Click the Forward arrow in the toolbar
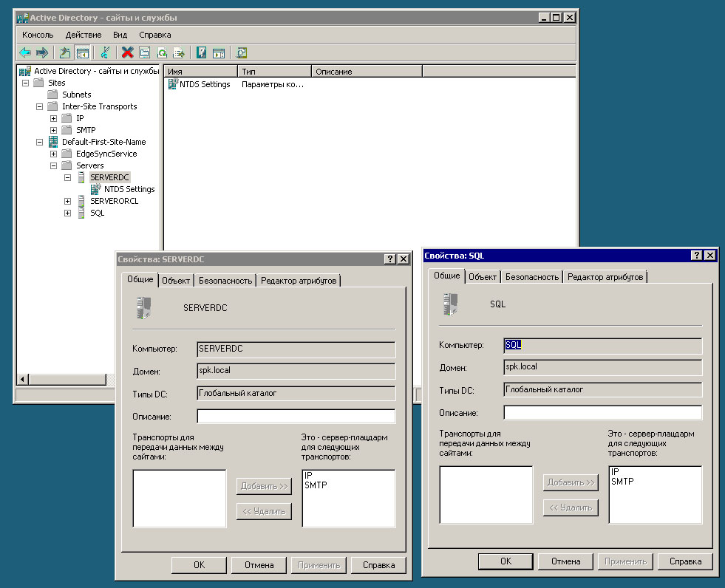This screenshot has height=588, width=725. 42,52
